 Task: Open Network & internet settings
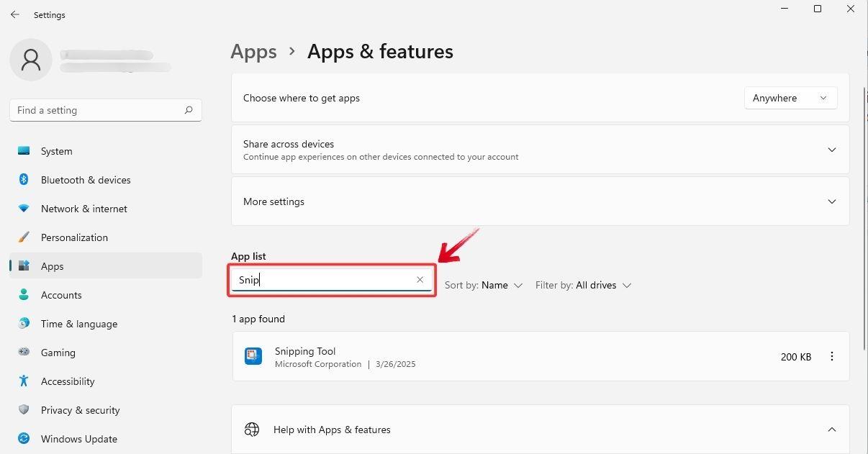click(83, 209)
